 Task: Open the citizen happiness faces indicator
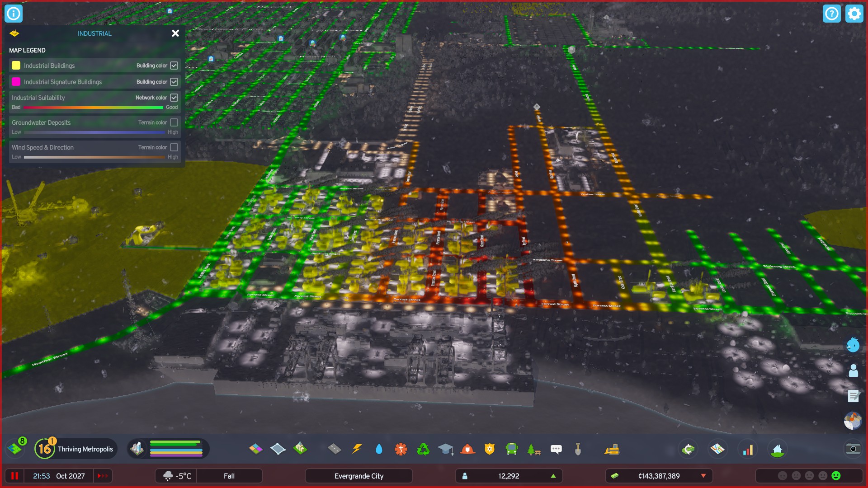coord(809,476)
